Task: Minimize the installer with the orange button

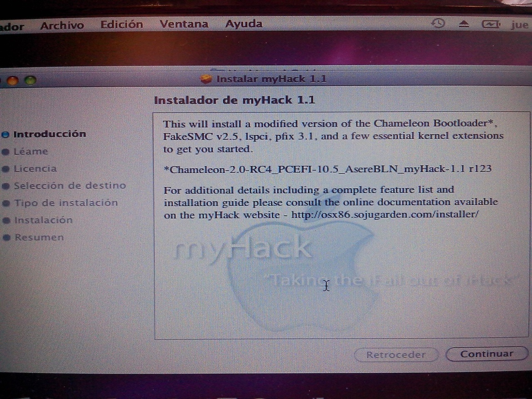Action: point(13,80)
